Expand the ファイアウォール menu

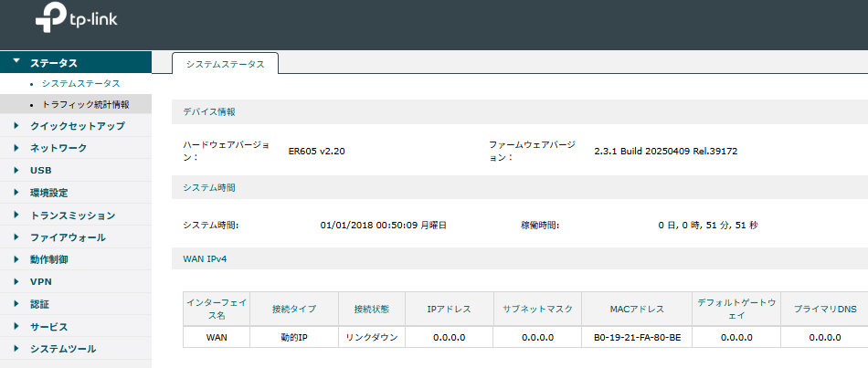point(76,237)
